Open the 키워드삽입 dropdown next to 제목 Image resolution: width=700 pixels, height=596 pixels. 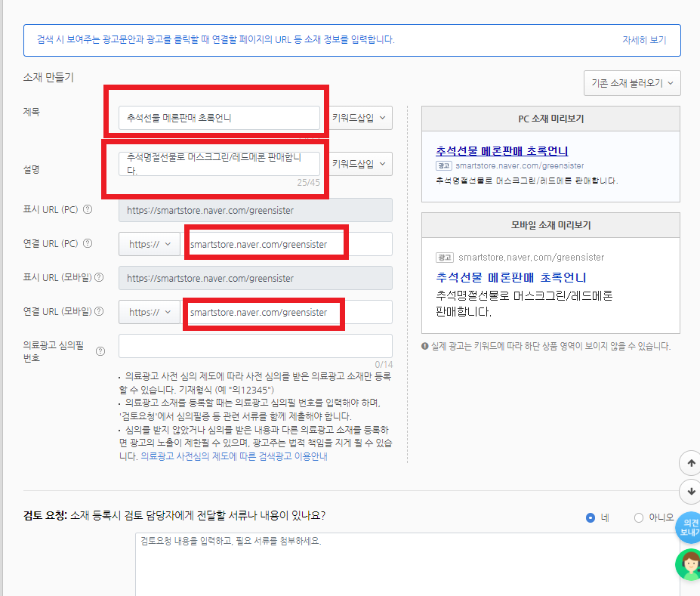click(360, 118)
